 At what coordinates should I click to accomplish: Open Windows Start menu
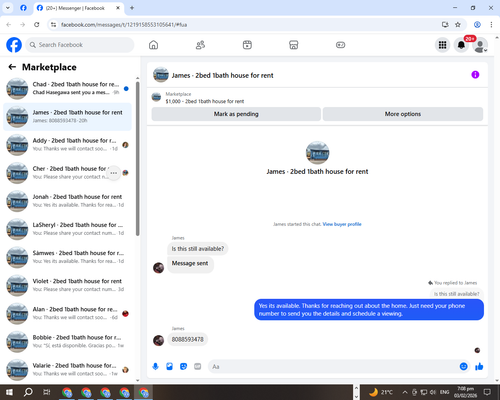tap(9, 392)
